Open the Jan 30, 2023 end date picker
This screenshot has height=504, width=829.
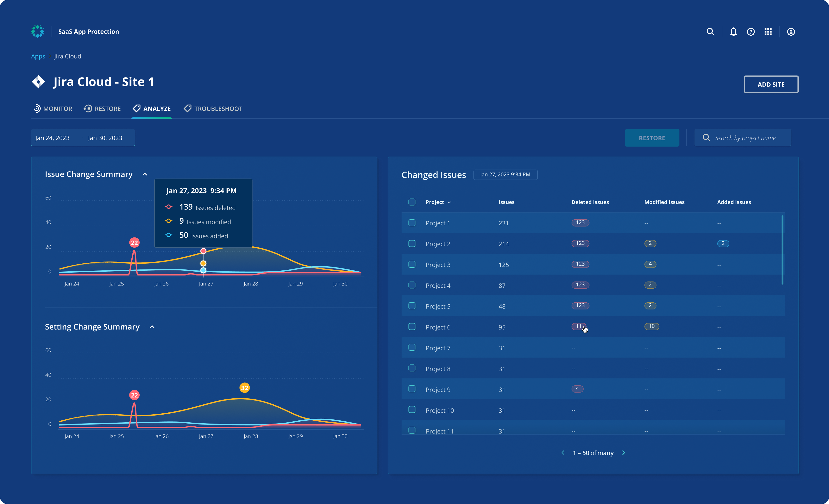click(x=105, y=138)
